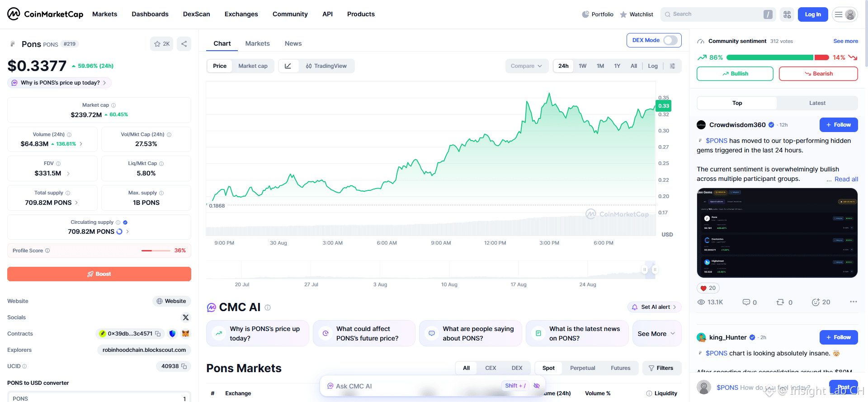
Task: Click the orange Boost button
Action: point(99,274)
